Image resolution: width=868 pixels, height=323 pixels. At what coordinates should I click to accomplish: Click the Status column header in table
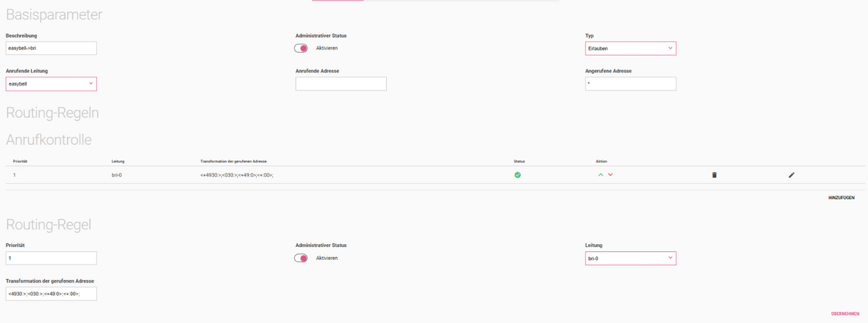click(x=518, y=160)
